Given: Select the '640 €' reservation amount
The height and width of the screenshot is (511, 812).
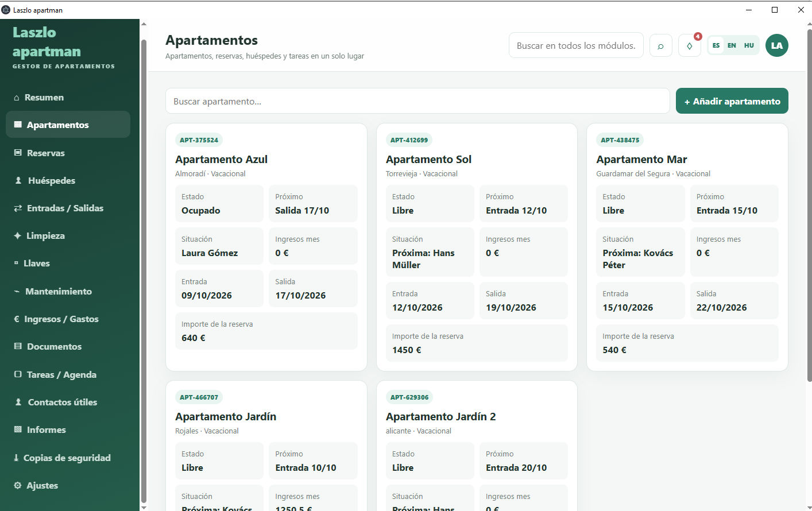Looking at the screenshot, I should click(194, 338).
